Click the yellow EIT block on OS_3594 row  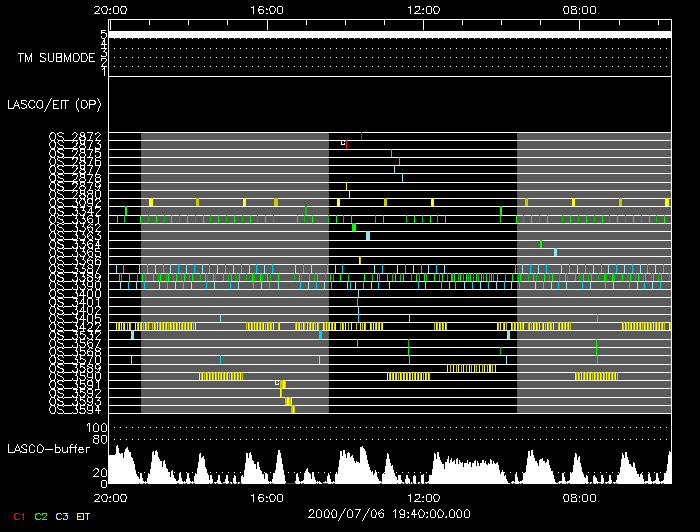coord(292,408)
